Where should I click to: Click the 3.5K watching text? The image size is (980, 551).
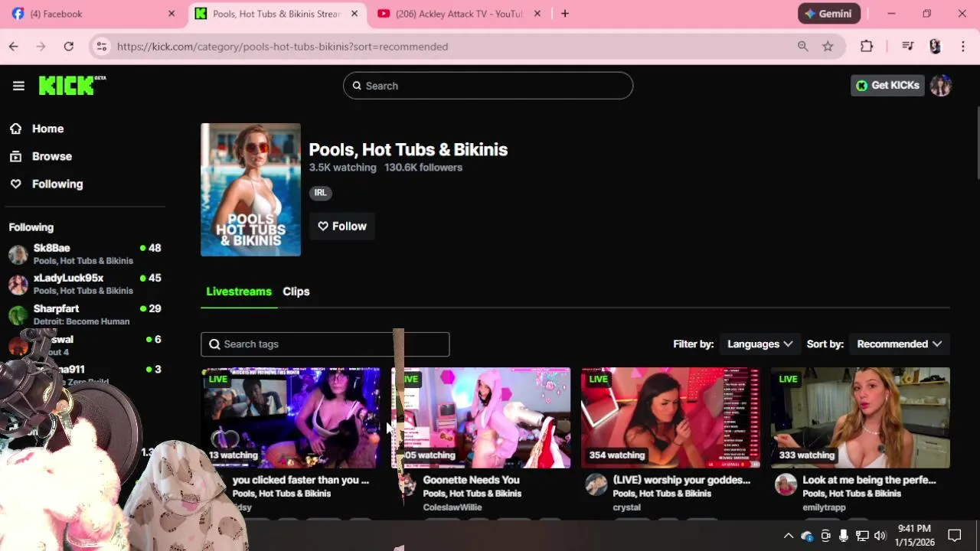[342, 168]
